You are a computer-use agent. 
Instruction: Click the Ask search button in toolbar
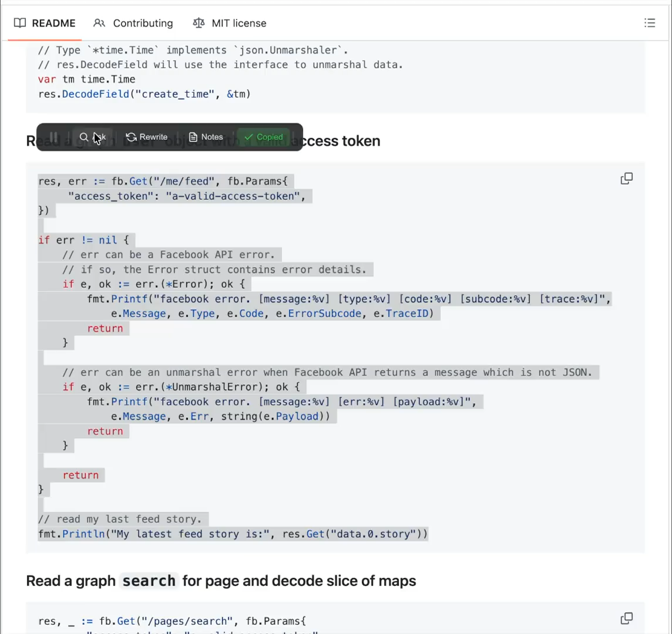click(93, 137)
